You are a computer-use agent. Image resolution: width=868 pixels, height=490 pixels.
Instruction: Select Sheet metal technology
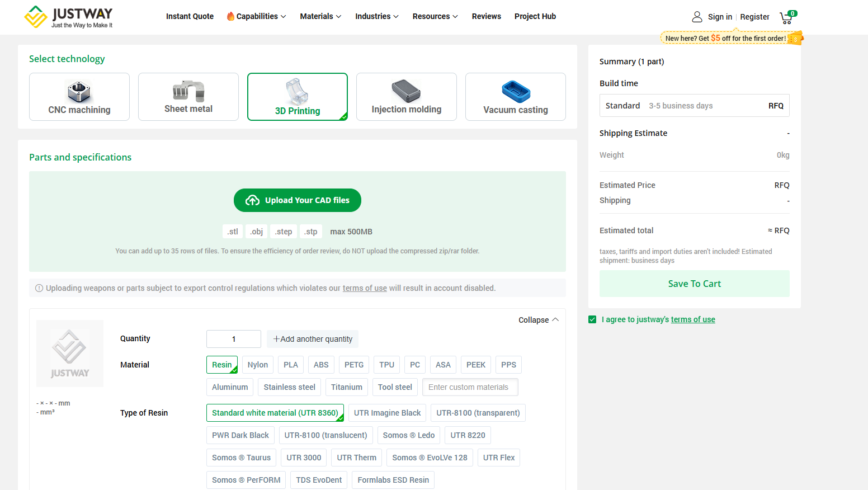click(188, 97)
